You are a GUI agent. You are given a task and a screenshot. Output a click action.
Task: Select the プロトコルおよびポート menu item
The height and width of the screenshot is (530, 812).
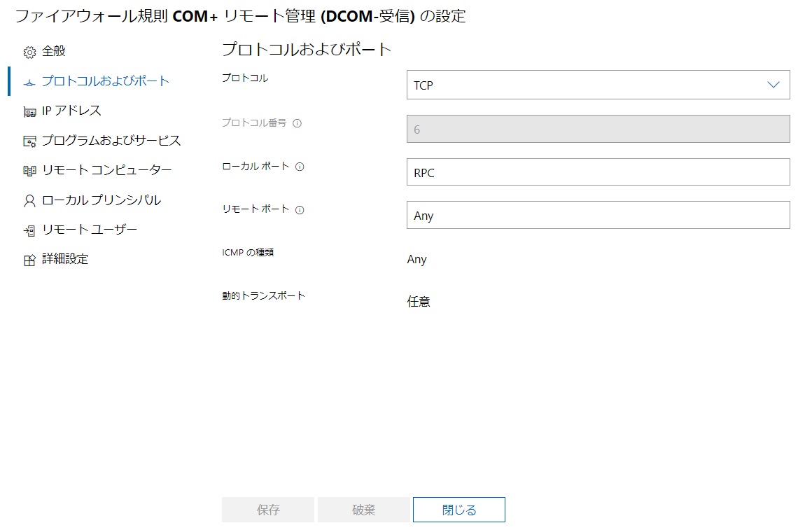pos(106,81)
